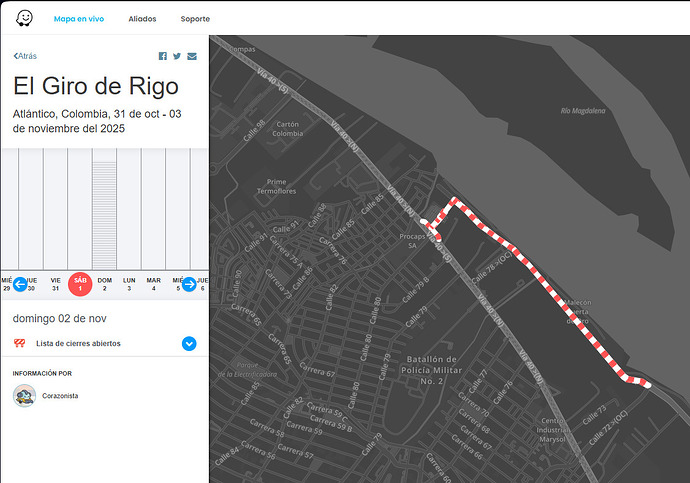Expand the open closures list chevron
The image size is (690, 483).
click(x=189, y=343)
